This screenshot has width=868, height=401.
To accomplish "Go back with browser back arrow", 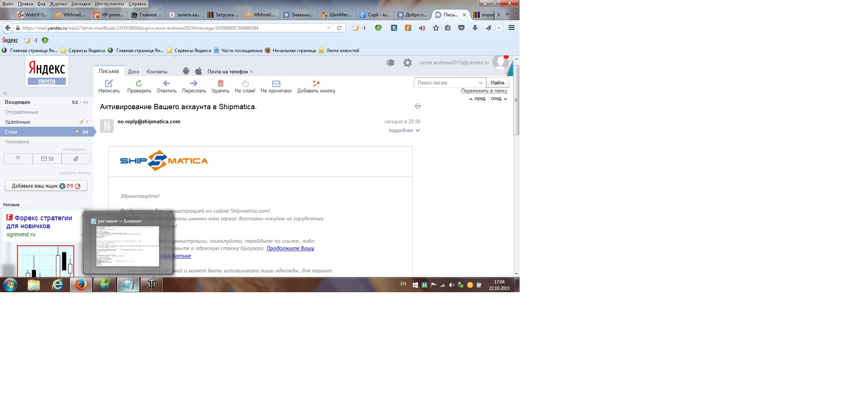I will pos(7,28).
